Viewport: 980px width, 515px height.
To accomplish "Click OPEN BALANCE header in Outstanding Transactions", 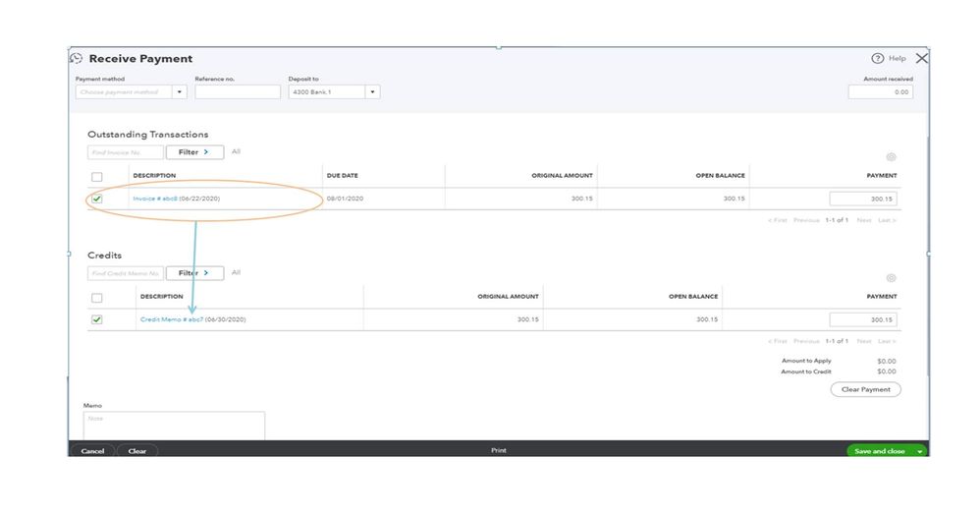I will 720,176.
